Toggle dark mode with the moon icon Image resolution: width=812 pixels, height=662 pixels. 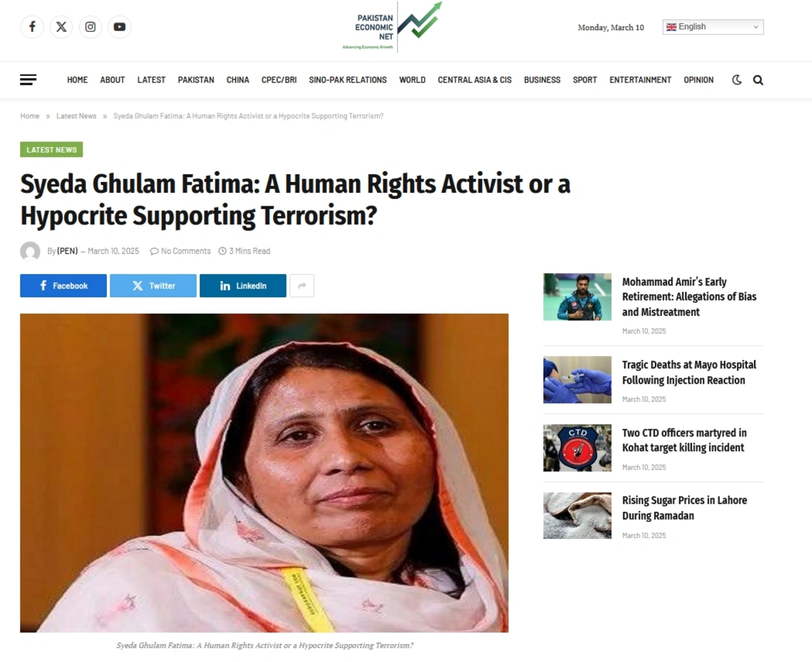pyautogui.click(x=737, y=80)
